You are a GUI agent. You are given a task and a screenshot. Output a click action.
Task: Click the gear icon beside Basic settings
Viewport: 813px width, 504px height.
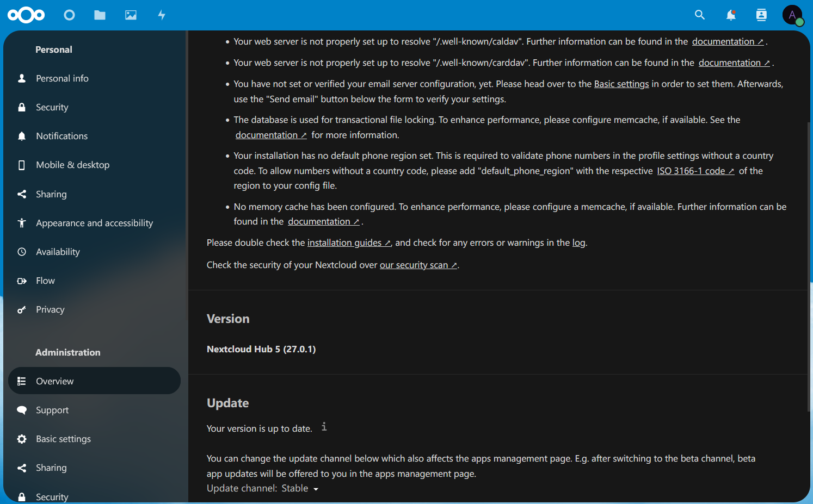(x=22, y=439)
